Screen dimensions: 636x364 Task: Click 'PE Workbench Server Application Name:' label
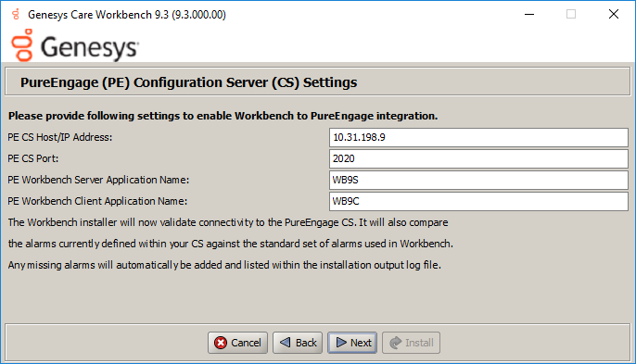click(98, 180)
